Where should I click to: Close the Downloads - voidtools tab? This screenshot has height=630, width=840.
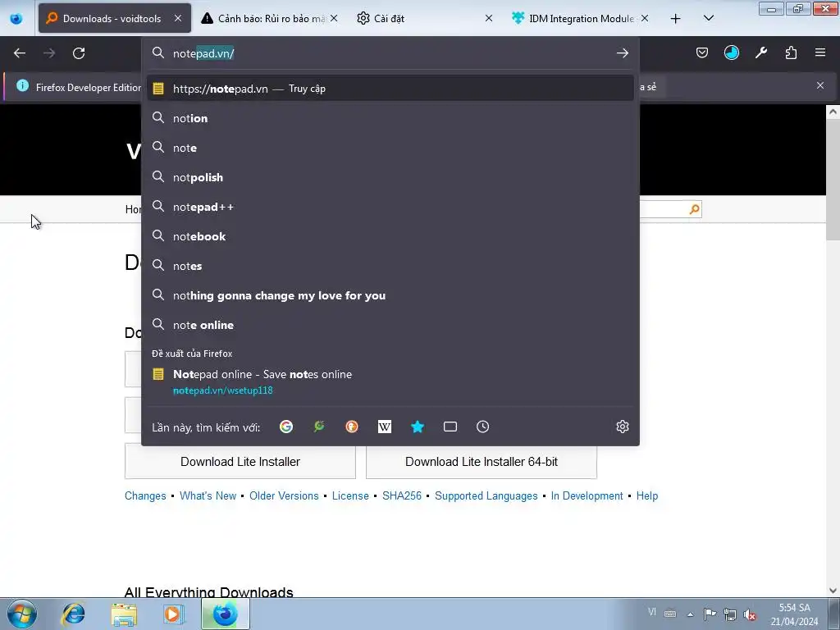pos(178,18)
